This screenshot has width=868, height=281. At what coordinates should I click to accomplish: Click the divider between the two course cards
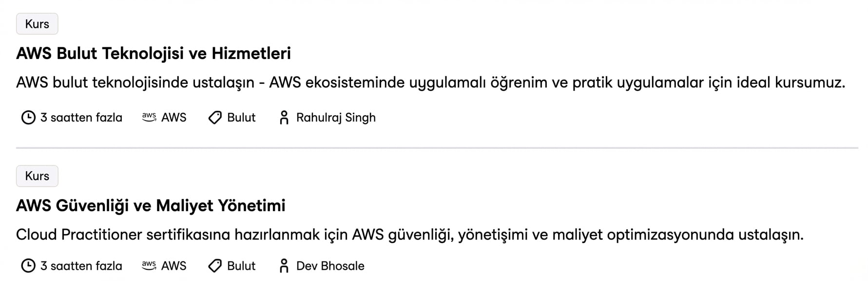[434, 147]
